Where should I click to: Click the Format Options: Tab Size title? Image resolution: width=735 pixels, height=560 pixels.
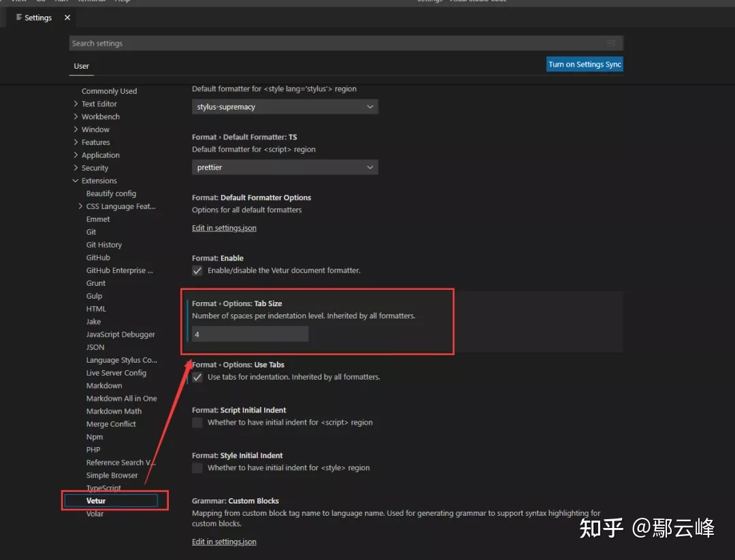237,303
